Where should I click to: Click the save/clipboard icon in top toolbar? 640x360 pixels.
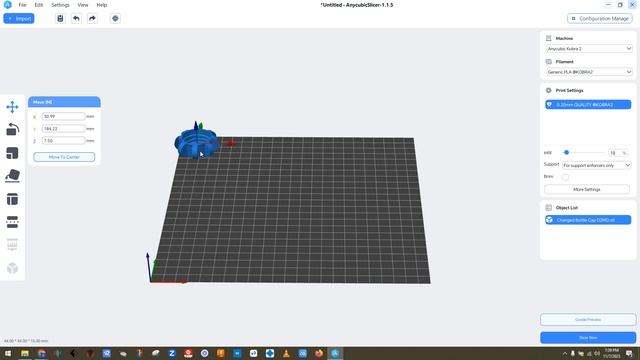click(60, 18)
